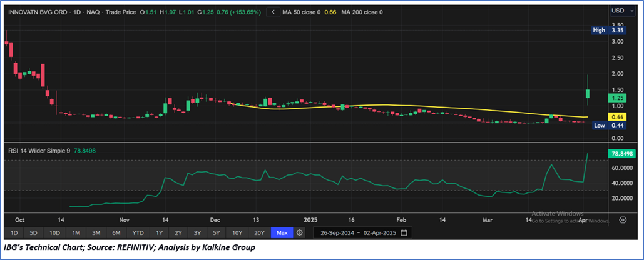Image resolution: width=644 pixels, height=260 pixels.
Task: Set the range to 20Y
Action: [258, 233]
